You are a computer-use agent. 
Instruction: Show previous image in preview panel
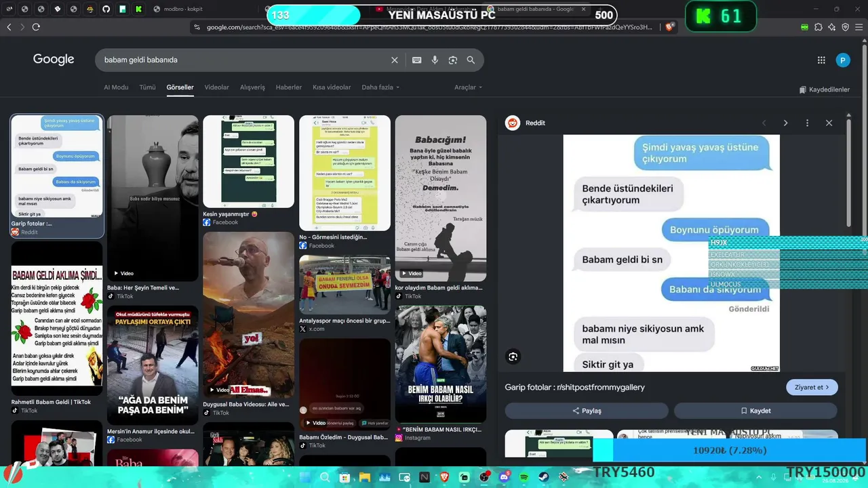tap(764, 123)
